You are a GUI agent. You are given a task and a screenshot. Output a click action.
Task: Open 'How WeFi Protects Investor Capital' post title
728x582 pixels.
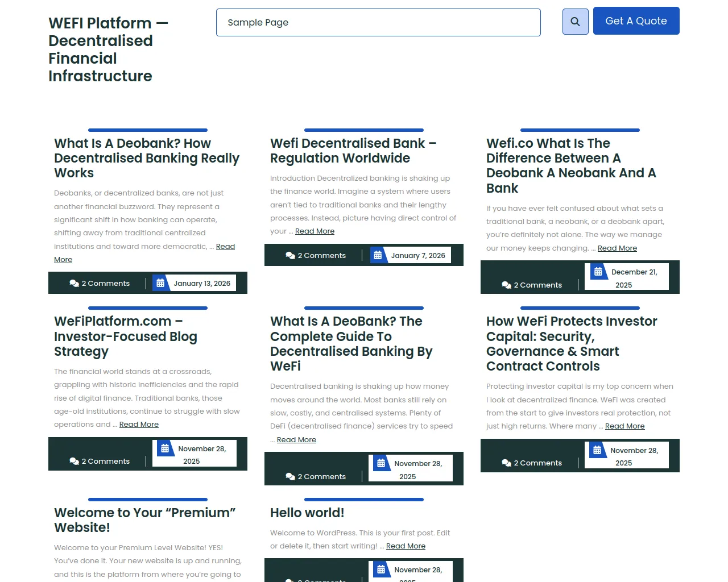[572, 343]
